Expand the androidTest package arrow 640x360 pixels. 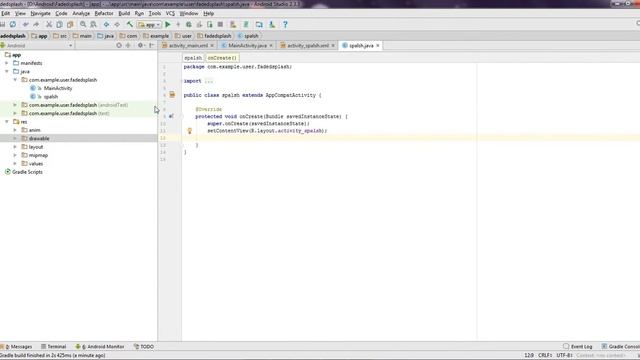tap(15, 105)
